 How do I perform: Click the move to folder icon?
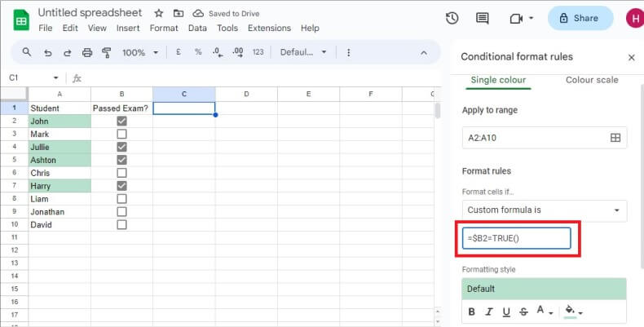click(x=179, y=14)
